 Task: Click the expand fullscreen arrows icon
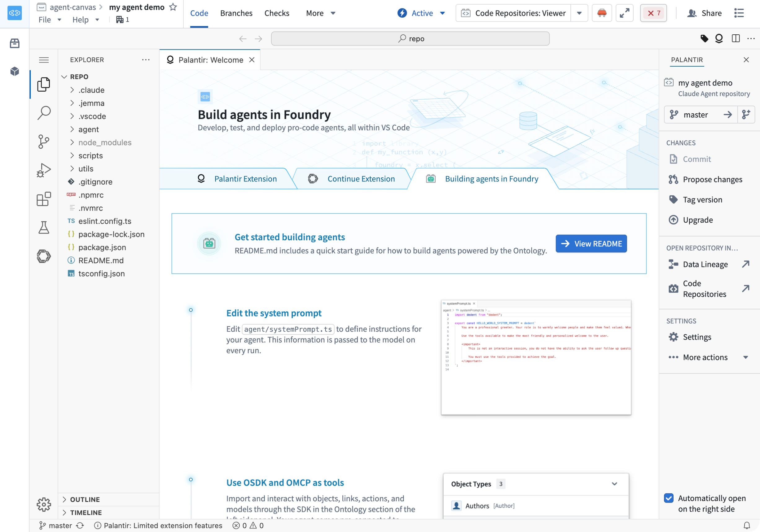point(624,13)
